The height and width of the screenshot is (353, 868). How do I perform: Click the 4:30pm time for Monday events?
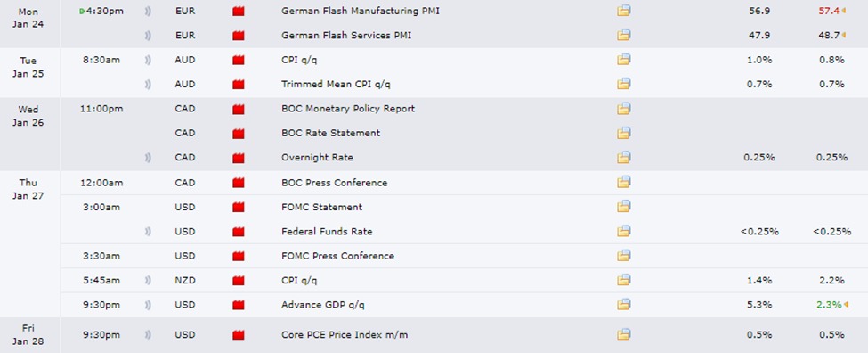click(105, 11)
